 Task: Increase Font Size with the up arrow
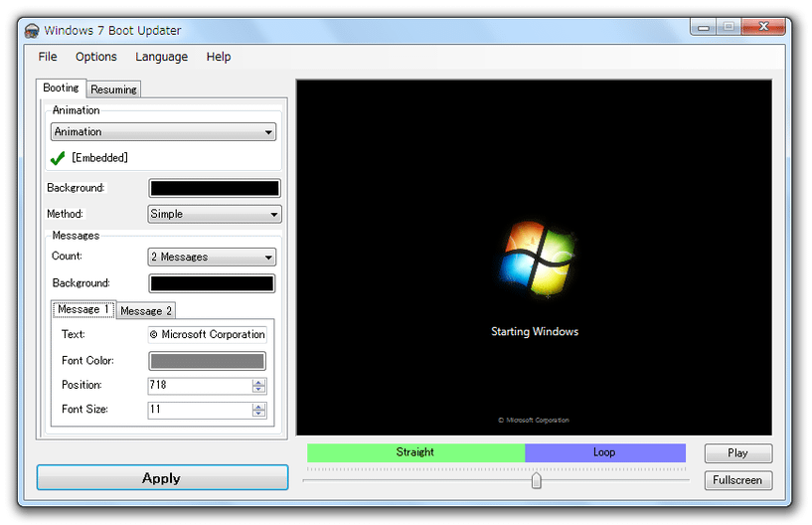(259, 406)
